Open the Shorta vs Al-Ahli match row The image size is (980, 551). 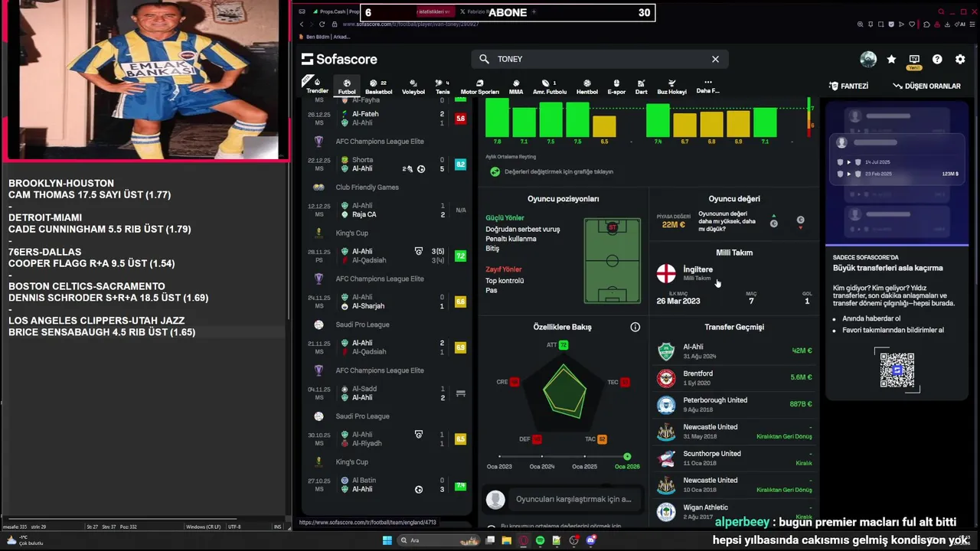[x=387, y=165]
